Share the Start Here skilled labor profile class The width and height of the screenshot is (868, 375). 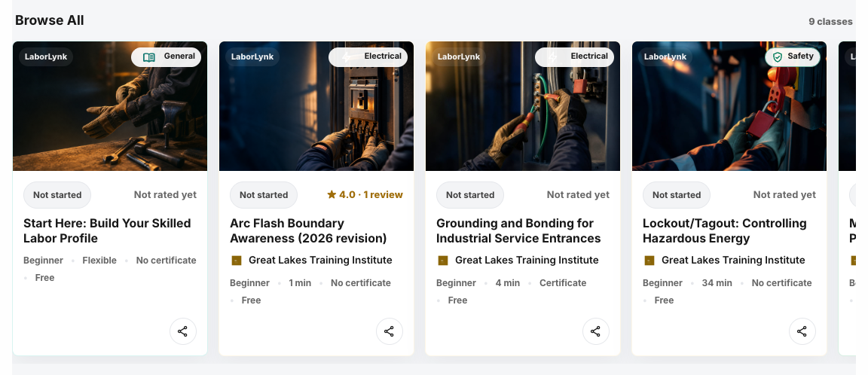182,331
